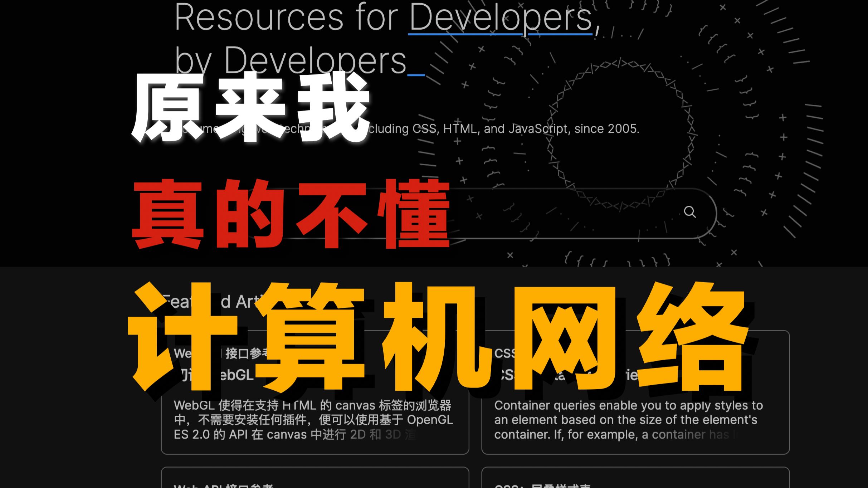The height and width of the screenshot is (488, 868).
Task: Click text 'ES 2.0 的 API 在 canvas 中进行 2D 和 3D'
Action: coord(287,434)
